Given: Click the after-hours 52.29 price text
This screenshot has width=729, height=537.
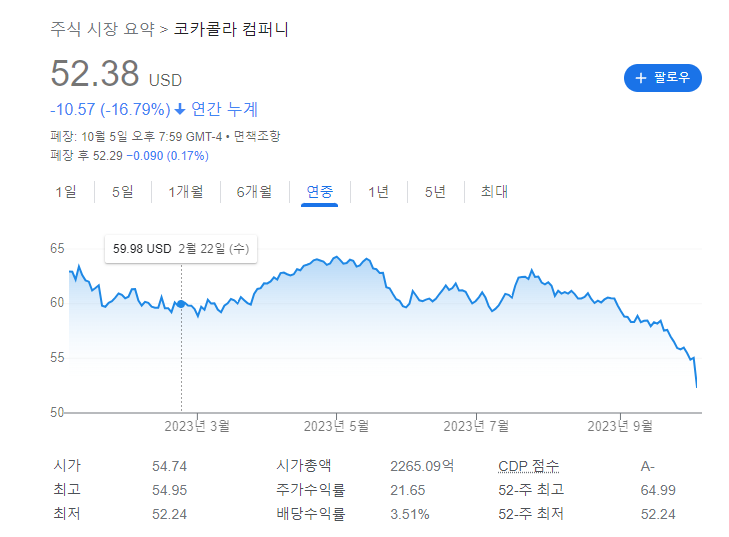Looking at the screenshot, I should click(108, 156).
